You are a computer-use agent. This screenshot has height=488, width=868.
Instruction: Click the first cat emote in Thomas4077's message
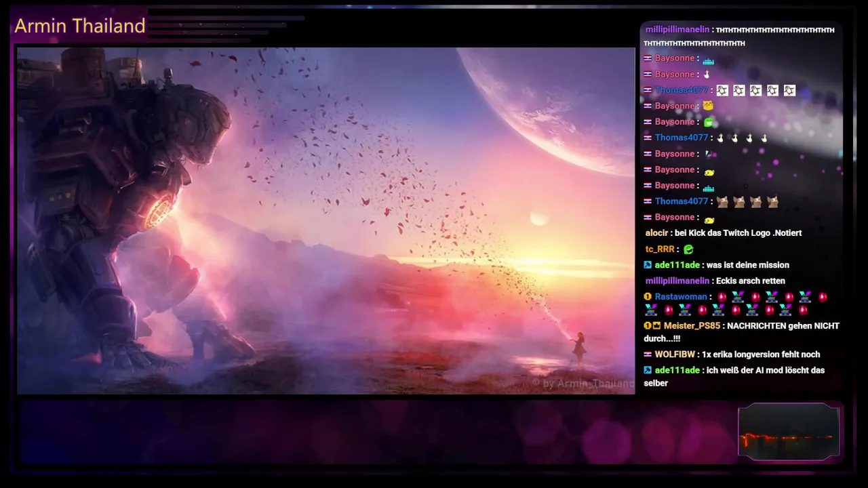point(722,201)
